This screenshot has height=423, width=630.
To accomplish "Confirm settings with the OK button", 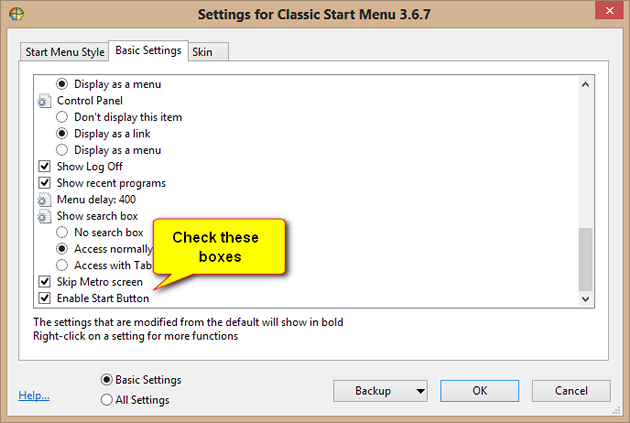I will point(479,391).
